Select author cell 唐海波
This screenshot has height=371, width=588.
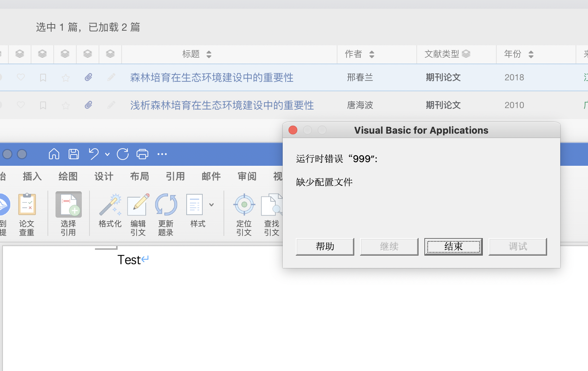tap(360, 105)
